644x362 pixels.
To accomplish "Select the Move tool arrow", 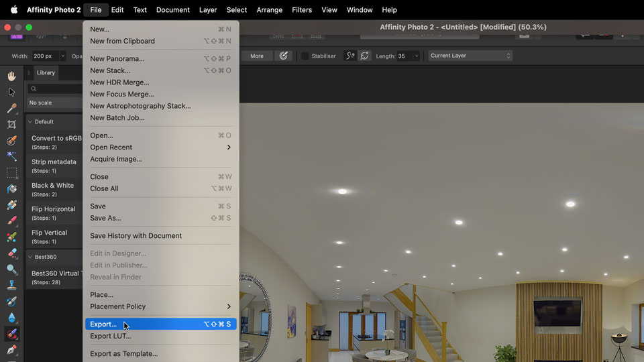I will click(x=11, y=92).
